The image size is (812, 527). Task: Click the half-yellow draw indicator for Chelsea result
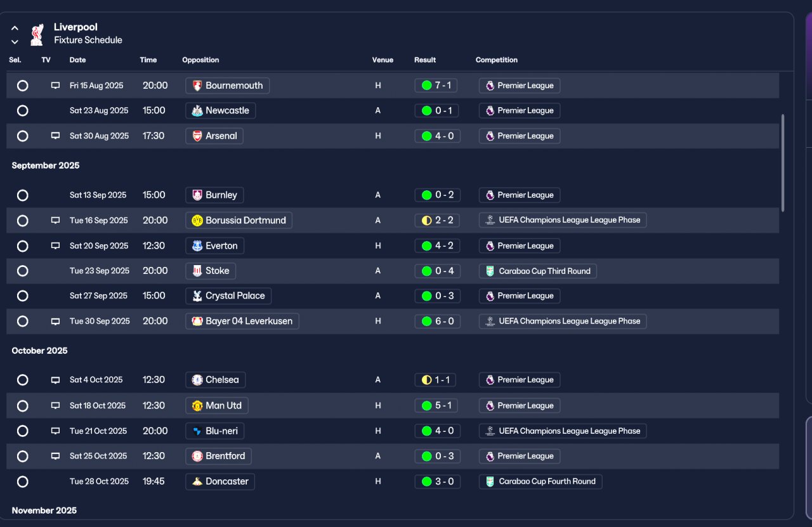pyautogui.click(x=426, y=380)
